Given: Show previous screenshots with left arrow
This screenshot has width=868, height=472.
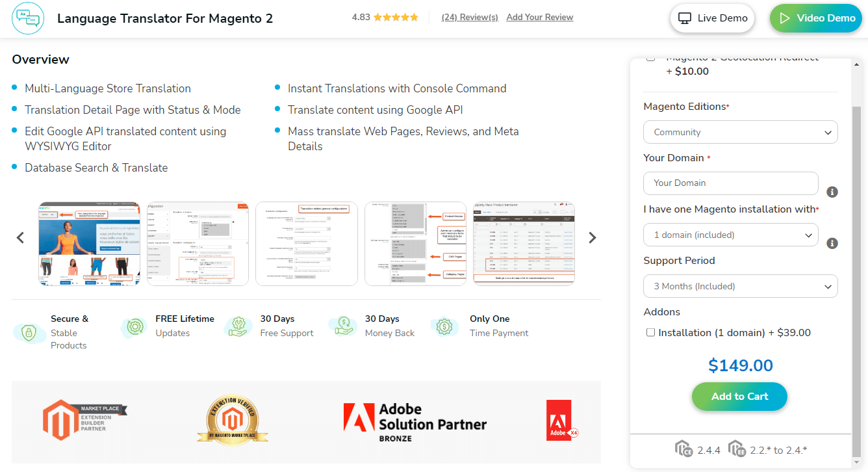Looking at the screenshot, I should pos(20,237).
